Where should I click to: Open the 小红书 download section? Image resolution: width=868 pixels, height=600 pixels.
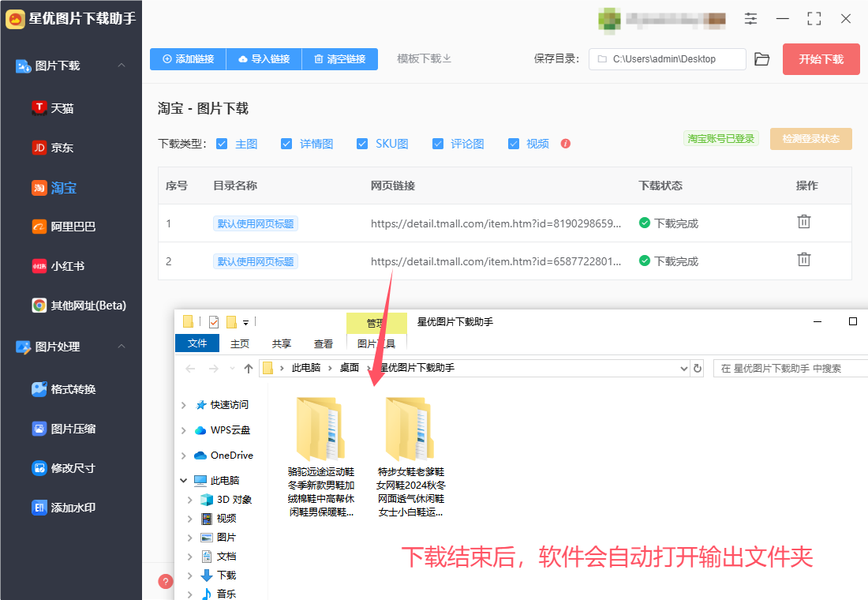(58, 267)
